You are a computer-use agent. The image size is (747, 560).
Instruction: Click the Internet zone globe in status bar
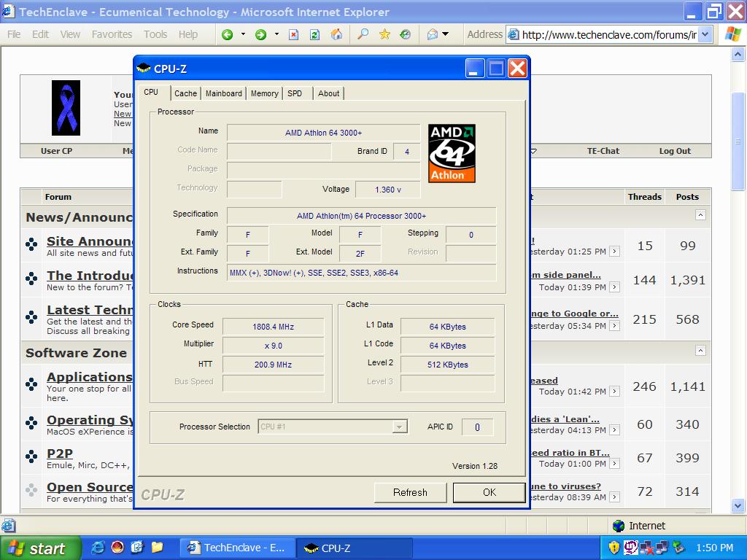tap(619, 526)
